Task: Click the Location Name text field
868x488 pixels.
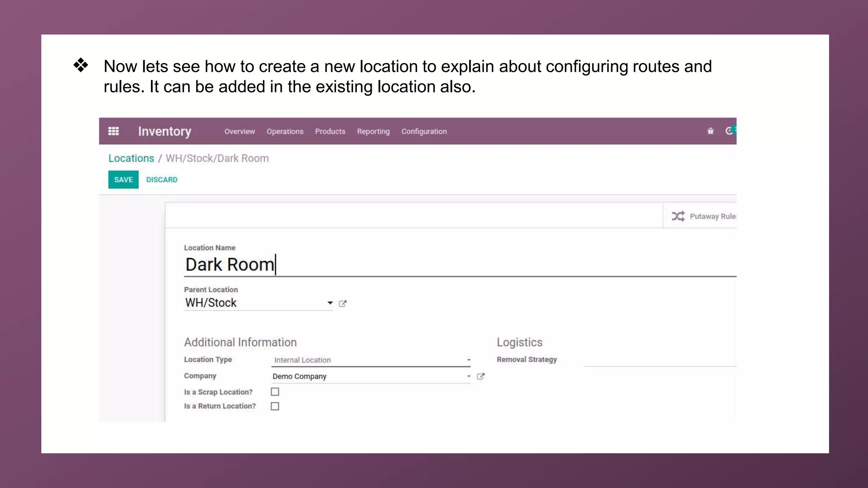Action: (424, 265)
